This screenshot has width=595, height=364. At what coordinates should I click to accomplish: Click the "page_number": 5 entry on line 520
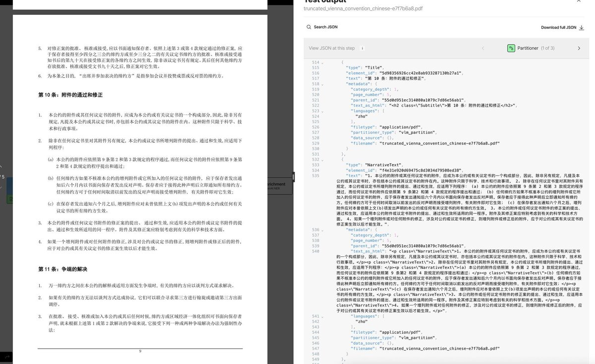[372, 95]
